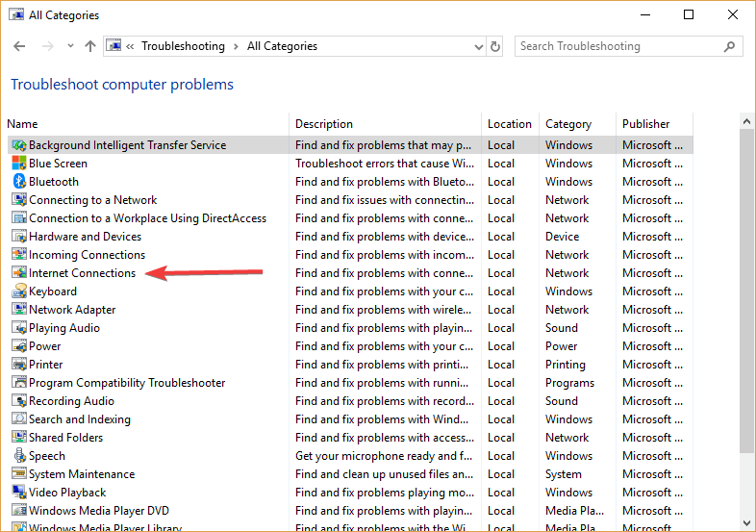Click 'Troubleshoot errors that cause Wi...' description
The height and width of the screenshot is (532, 756).
(x=385, y=164)
